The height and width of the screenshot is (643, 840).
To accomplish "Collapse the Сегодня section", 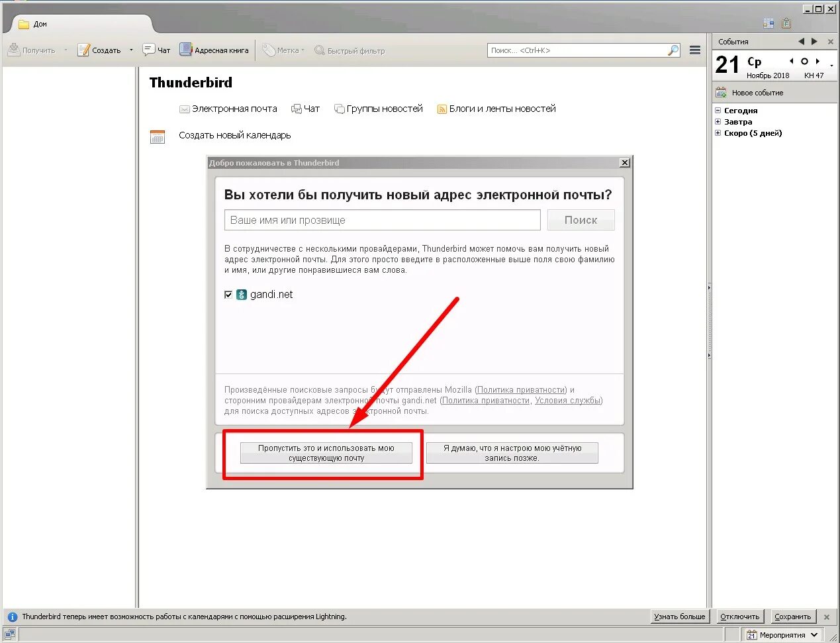I will coord(718,111).
